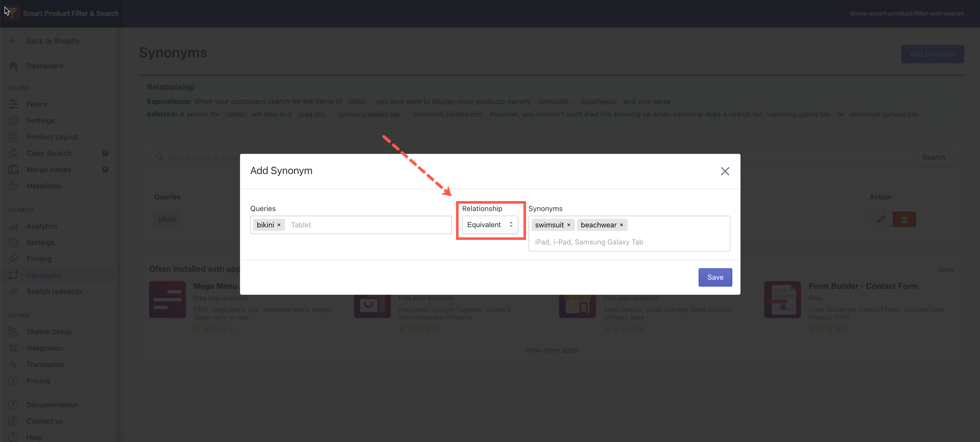Open Product Layout settings
980x442 pixels.
pyautogui.click(x=52, y=137)
